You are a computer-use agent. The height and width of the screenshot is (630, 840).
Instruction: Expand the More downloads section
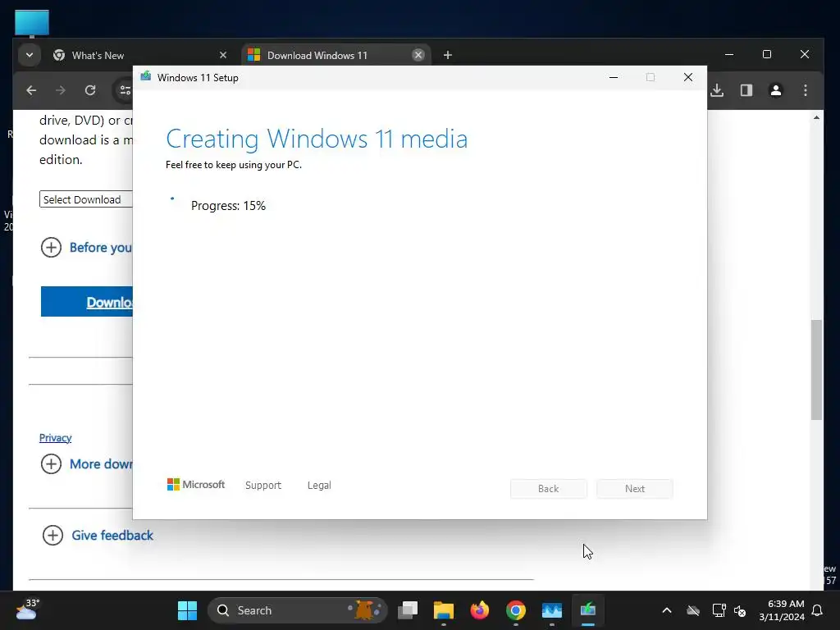[86, 464]
